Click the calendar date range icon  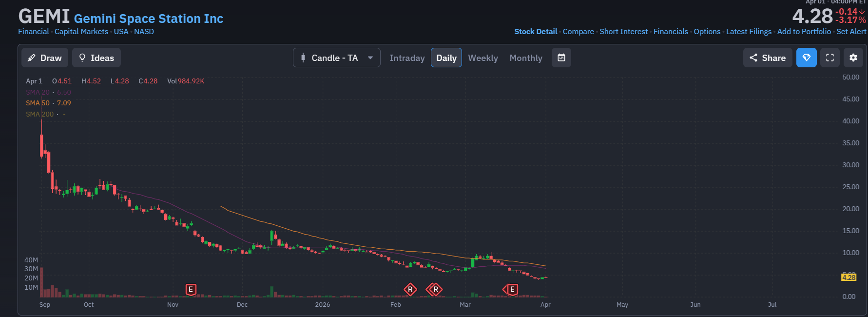pyautogui.click(x=561, y=58)
